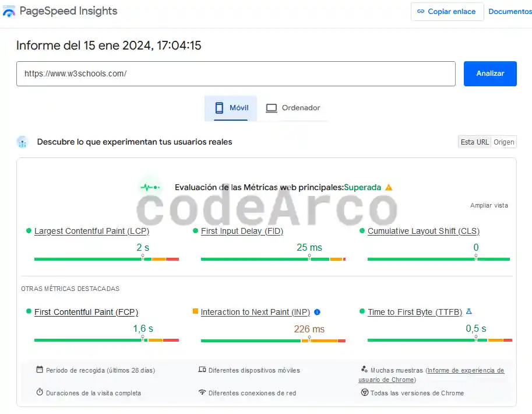Click the real users data chart icon
This screenshot has height=414, width=532.
pyautogui.click(x=22, y=142)
